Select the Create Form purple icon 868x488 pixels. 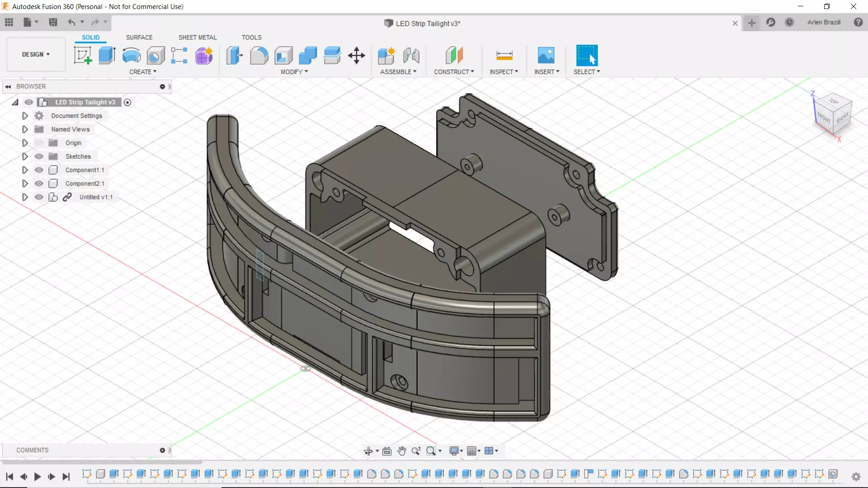click(x=204, y=56)
